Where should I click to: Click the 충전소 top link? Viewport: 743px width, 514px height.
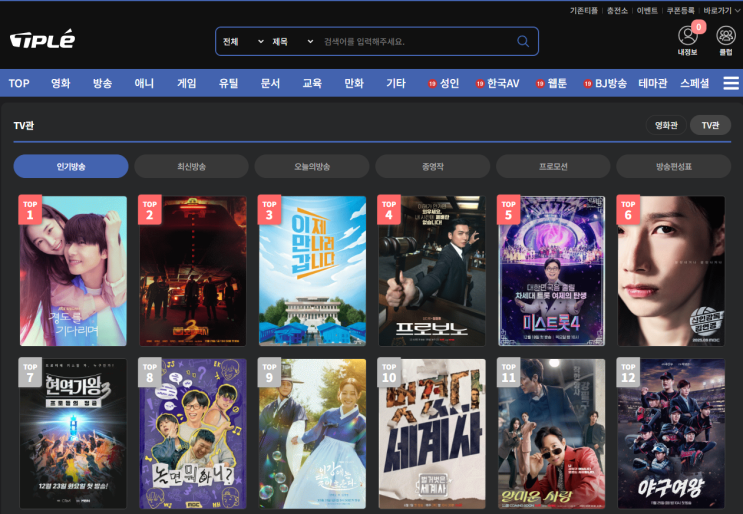[x=617, y=10]
